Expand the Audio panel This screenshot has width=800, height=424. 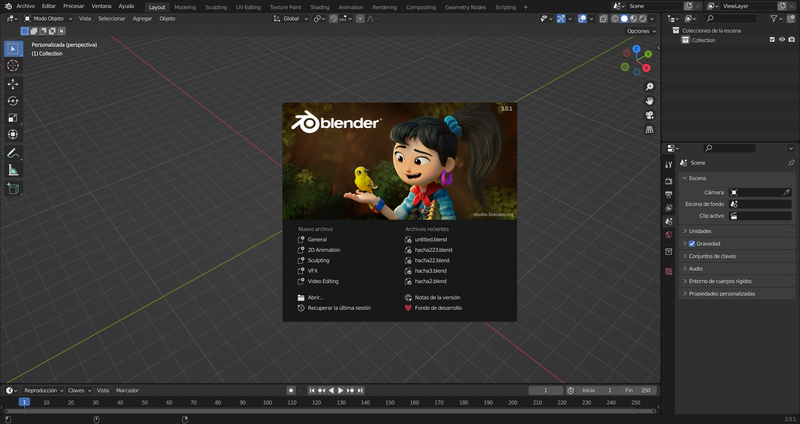pos(695,268)
